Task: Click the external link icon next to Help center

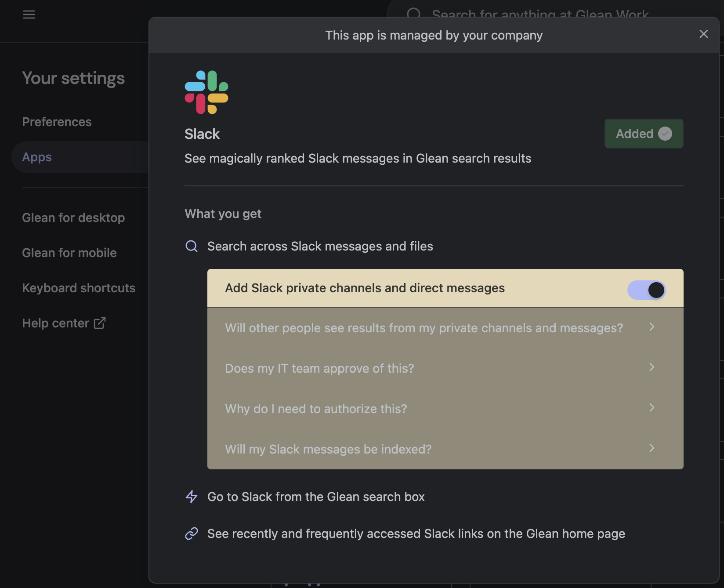Action: (x=100, y=323)
